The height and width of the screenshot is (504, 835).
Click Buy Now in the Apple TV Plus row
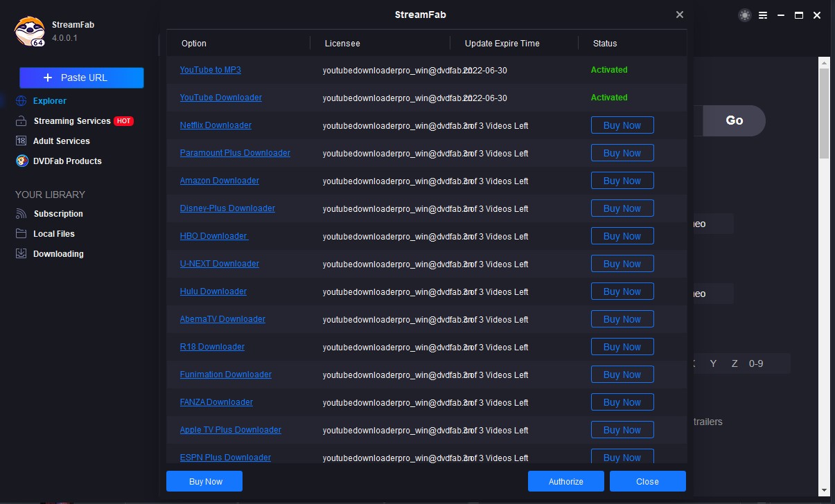(622, 430)
